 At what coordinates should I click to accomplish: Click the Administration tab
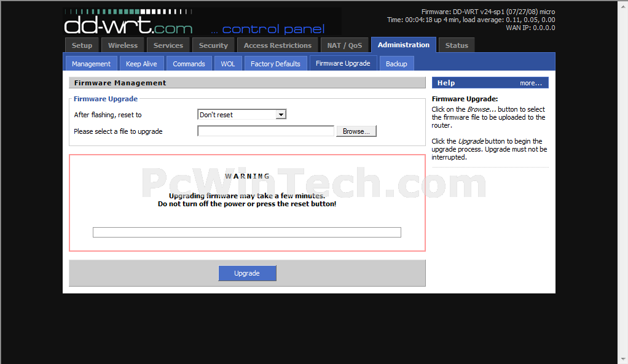pyautogui.click(x=403, y=45)
